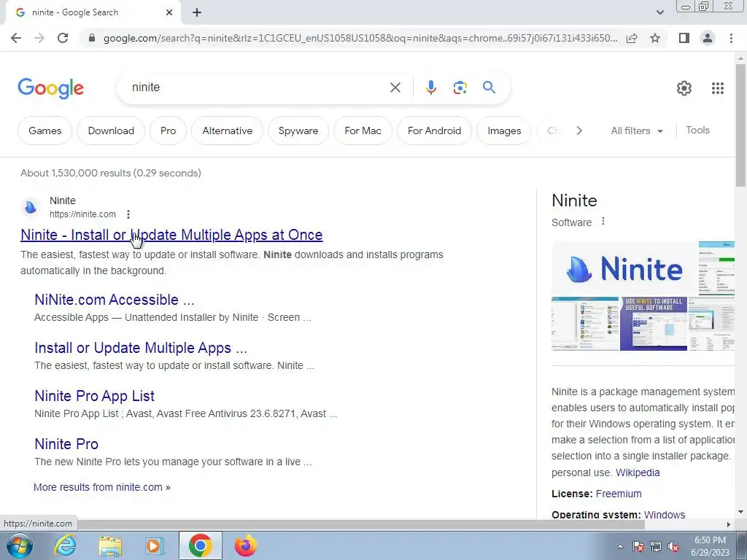Open the Freemium license link
The image size is (747, 560).
(619, 494)
